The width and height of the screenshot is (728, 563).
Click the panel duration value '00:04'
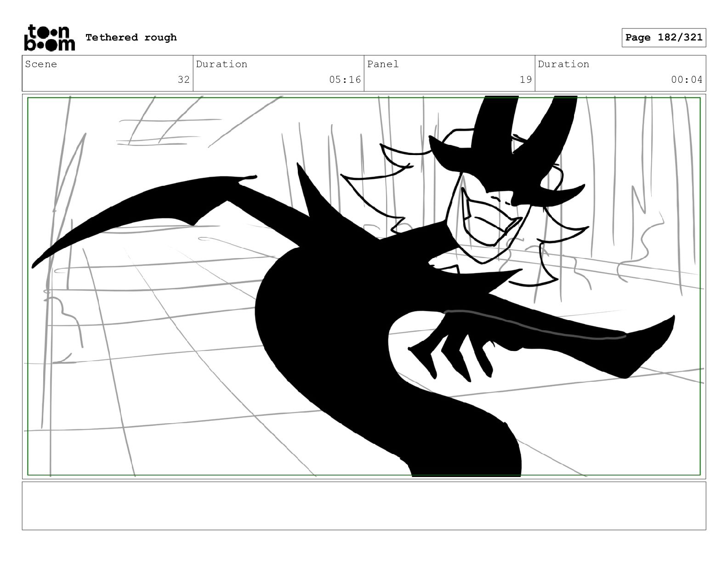[x=687, y=80]
